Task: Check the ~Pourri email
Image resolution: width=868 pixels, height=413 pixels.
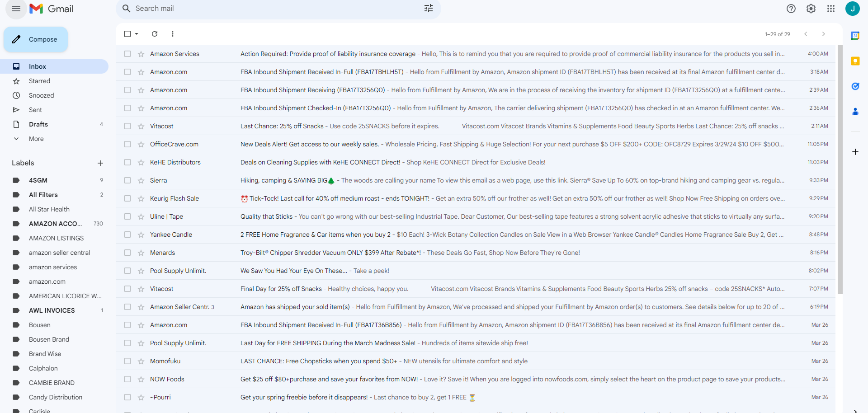Action: pyautogui.click(x=127, y=397)
